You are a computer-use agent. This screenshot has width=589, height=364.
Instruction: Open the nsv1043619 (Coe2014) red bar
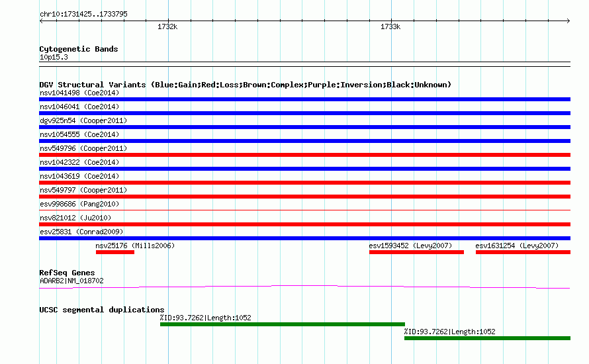(x=304, y=183)
